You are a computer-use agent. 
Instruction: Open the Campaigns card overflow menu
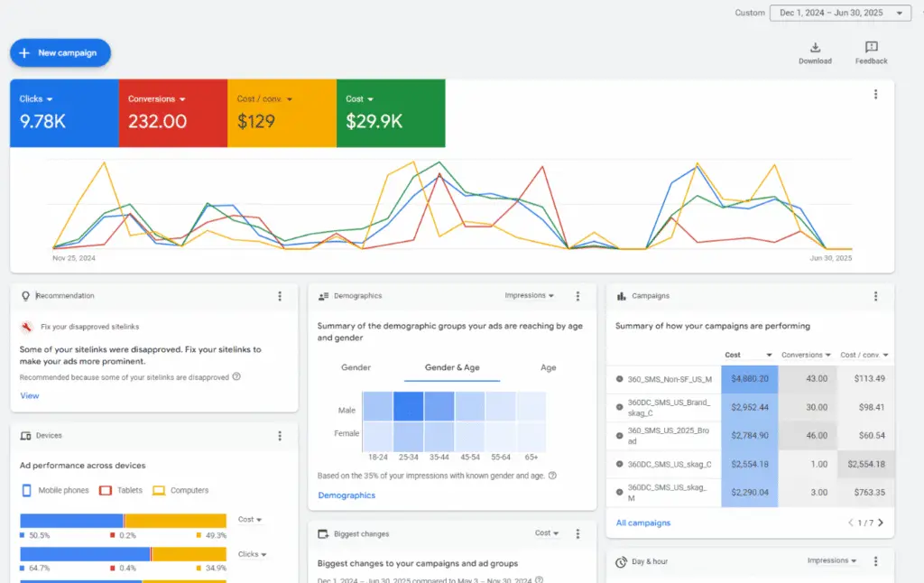click(x=874, y=295)
